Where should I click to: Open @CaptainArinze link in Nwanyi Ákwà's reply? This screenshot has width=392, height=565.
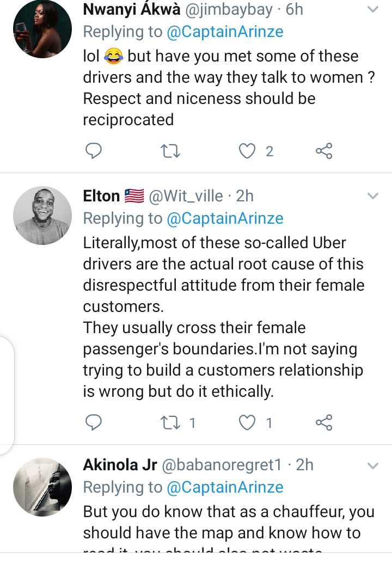coord(225,32)
